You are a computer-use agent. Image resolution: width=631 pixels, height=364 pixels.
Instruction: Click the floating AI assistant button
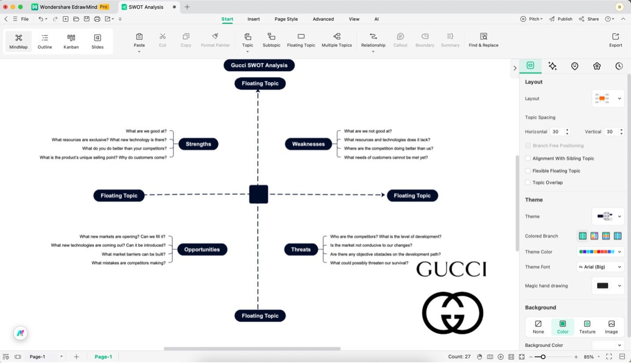[20, 334]
